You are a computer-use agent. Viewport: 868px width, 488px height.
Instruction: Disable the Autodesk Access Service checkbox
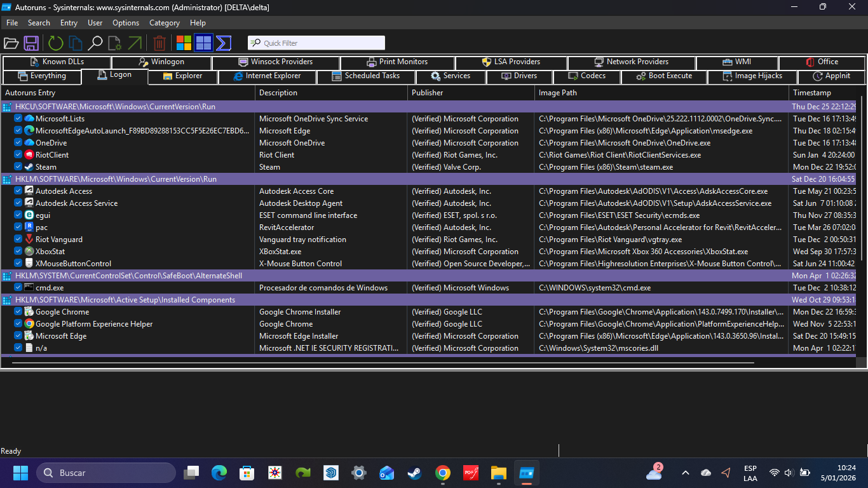pos(18,203)
